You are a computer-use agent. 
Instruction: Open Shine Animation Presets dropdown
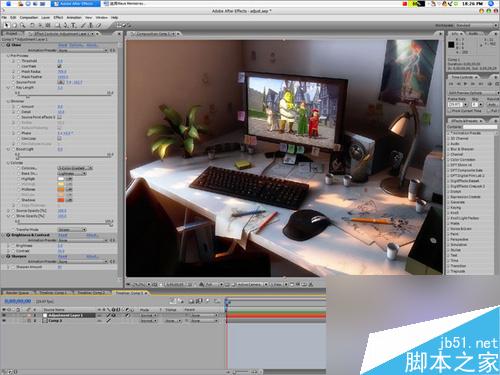pyautogui.click(x=83, y=50)
